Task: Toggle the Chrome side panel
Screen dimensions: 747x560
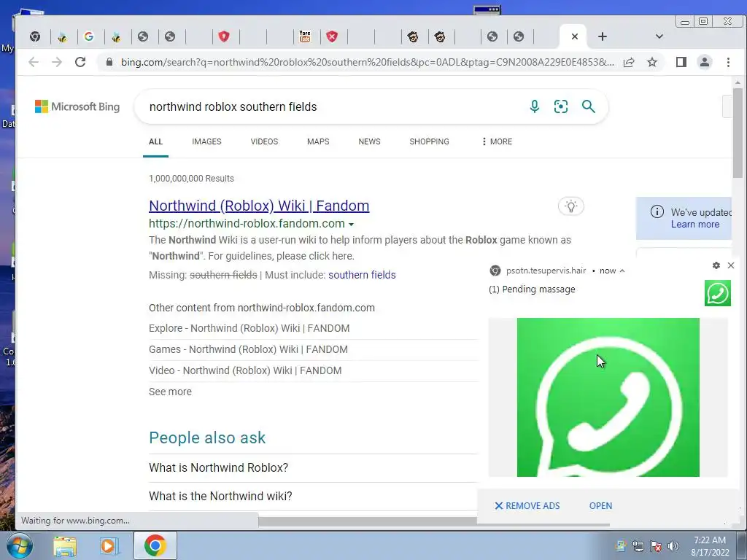Action: [x=681, y=62]
